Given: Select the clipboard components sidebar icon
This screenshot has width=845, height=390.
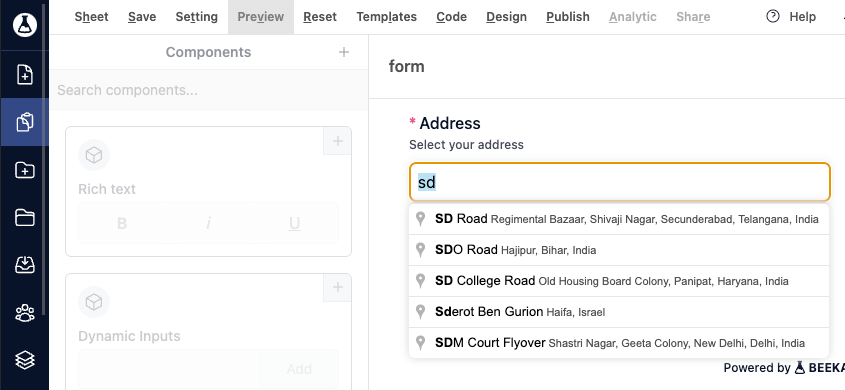Looking at the screenshot, I should click(25, 122).
